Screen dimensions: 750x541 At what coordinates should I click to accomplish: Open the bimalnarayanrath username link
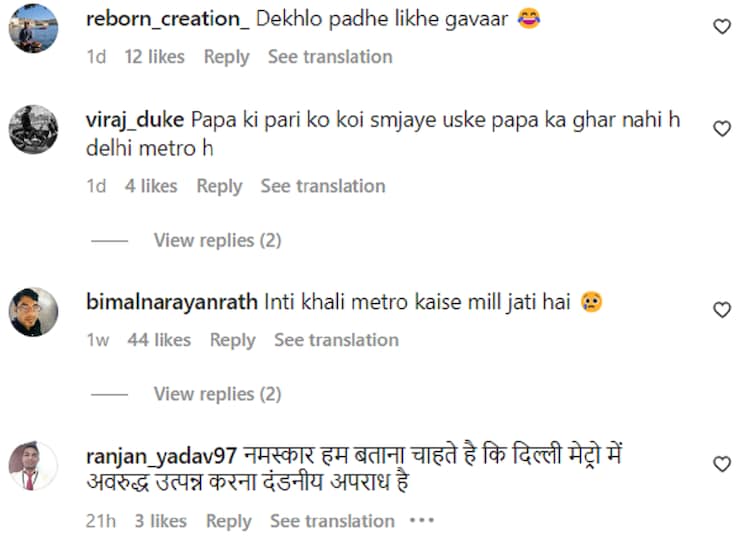click(173, 301)
